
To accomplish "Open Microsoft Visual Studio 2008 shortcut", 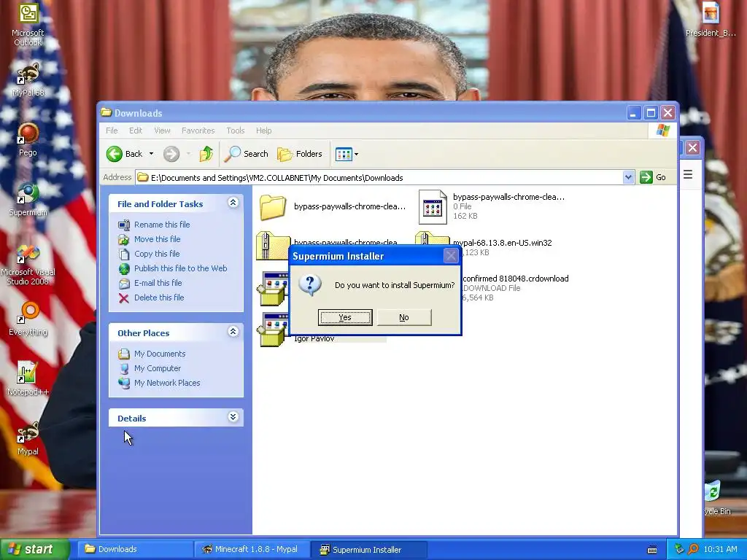I will coord(28,265).
